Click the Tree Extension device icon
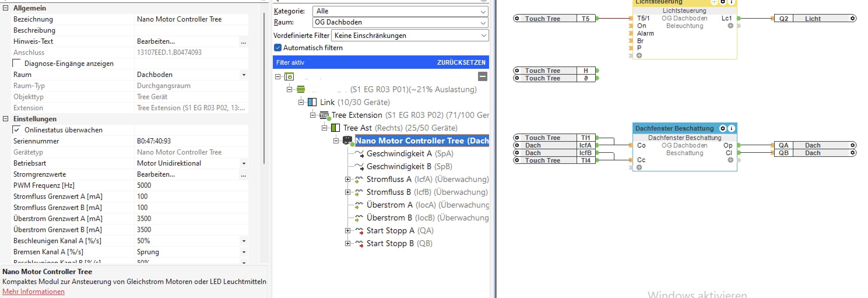 click(x=324, y=115)
